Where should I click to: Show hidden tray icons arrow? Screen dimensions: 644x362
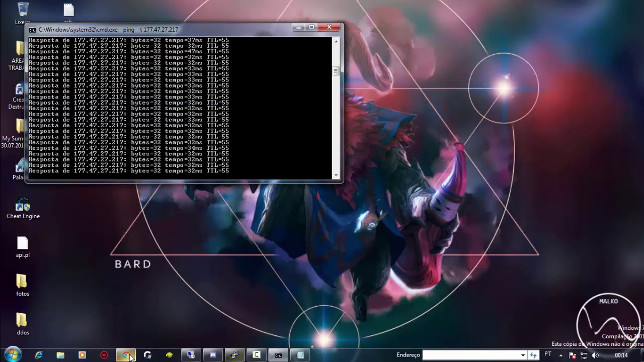tap(561, 355)
